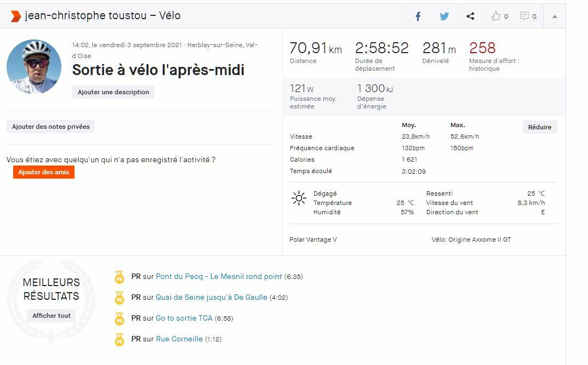This screenshot has height=365, width=588.
Task: Click Ajouter des notes privées
Action: click(51, 127)
